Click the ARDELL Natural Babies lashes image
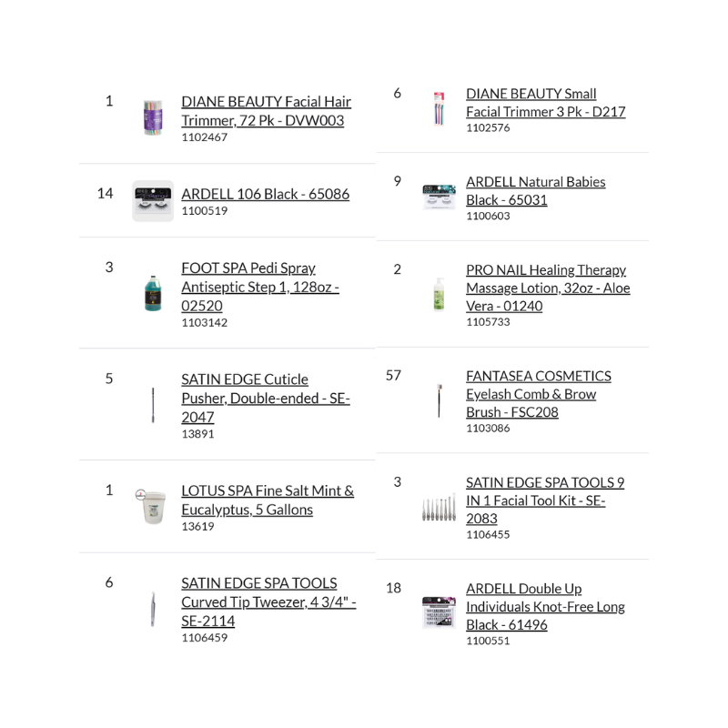 [x=439, y=197]
